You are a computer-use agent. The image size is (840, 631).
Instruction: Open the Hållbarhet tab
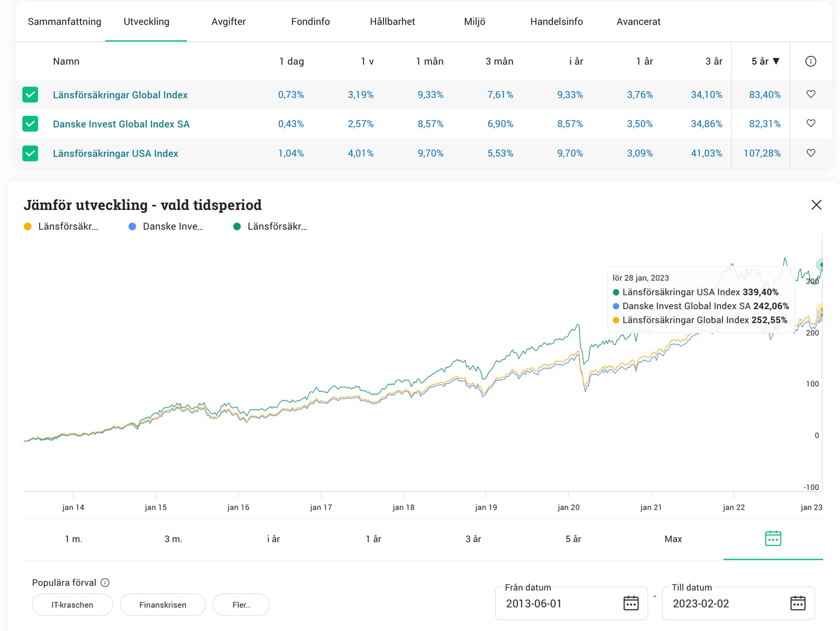coord(392,21)
